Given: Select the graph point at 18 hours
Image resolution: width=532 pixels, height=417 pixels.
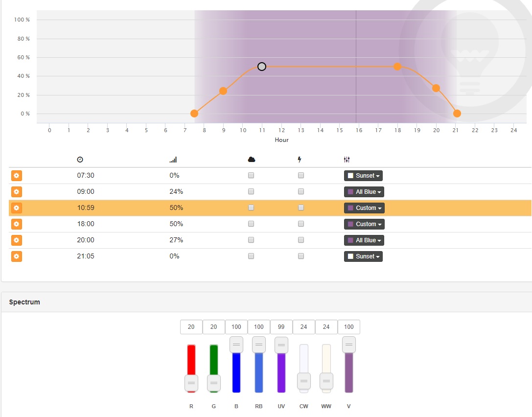Looking at the screenshot, I should click(397, 67).
